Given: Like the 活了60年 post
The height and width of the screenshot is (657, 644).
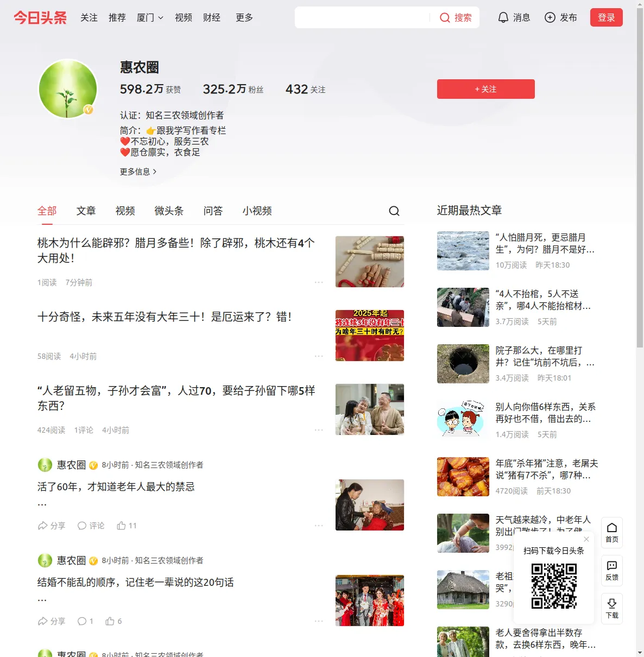Looking at the screenshot, I should tap(127, 526).
